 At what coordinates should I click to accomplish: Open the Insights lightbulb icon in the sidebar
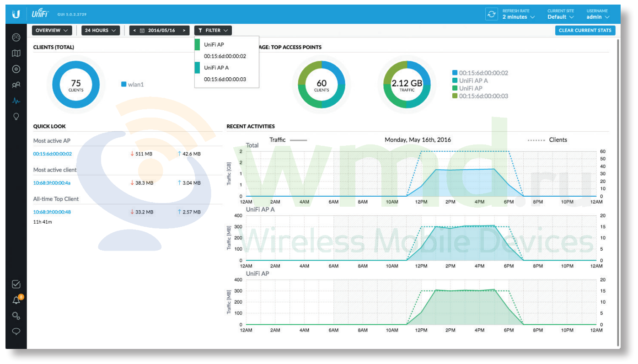coord(16,117)
